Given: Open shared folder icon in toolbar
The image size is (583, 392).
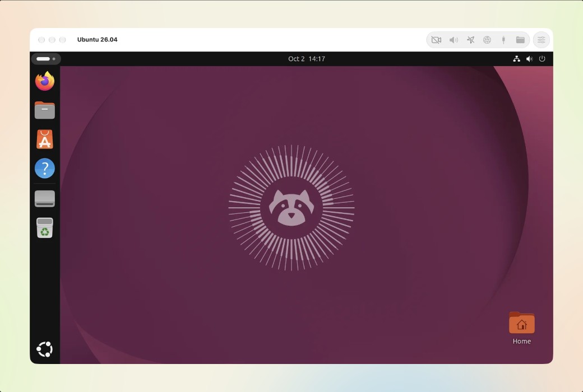Looking at the screenshot, I should pyautogui.click(x=520, y=40).
